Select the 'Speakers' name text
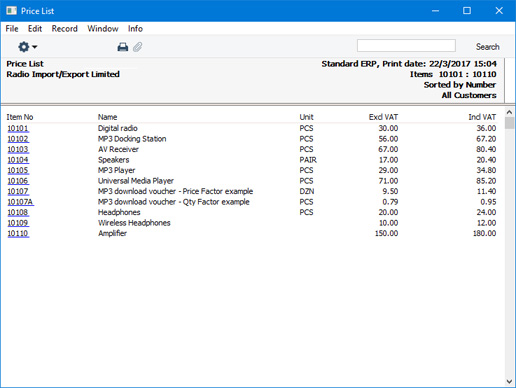 [x=113, y=160]
